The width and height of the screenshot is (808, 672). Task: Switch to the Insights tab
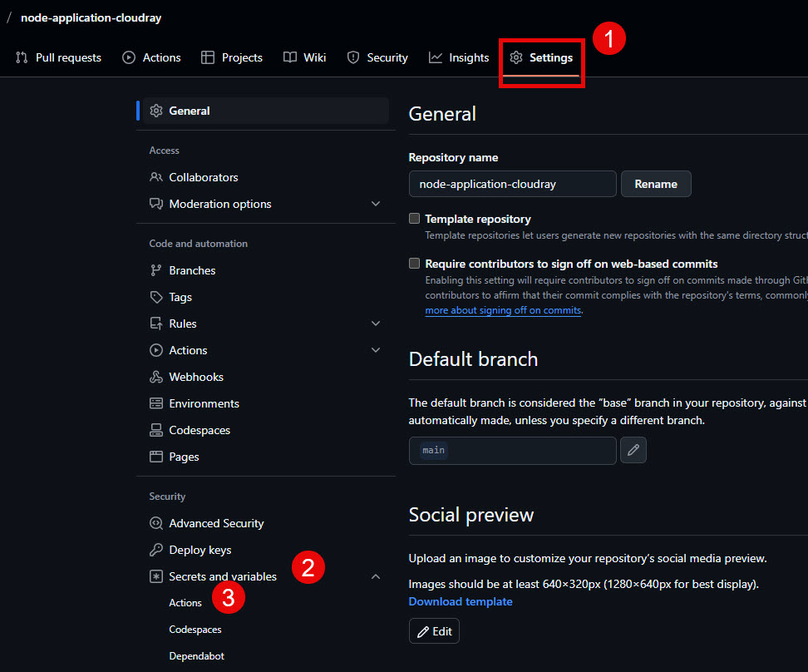click(x=458, y=57)
